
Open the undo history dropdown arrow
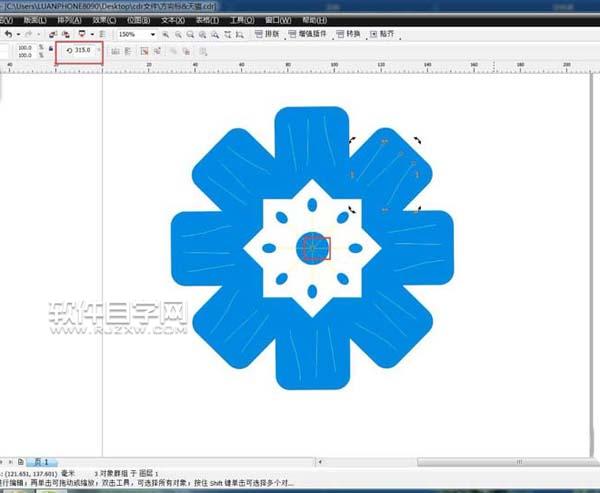(18, 34)
